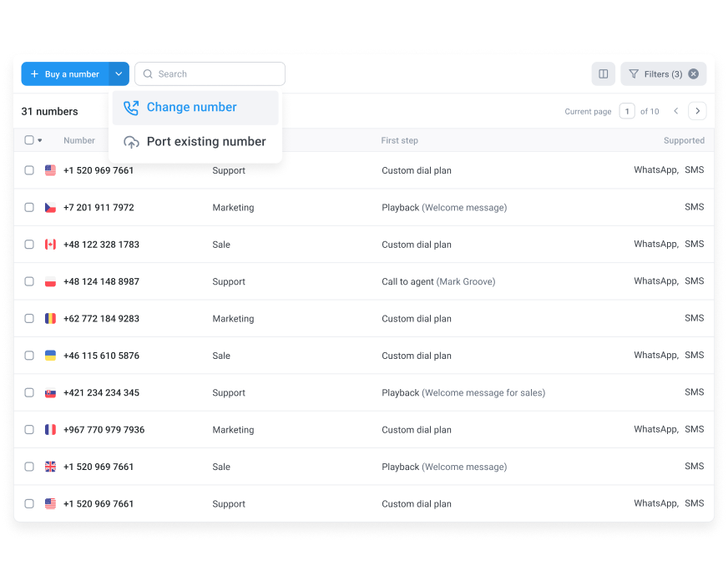Edit the current page number box

click(627, 111)
